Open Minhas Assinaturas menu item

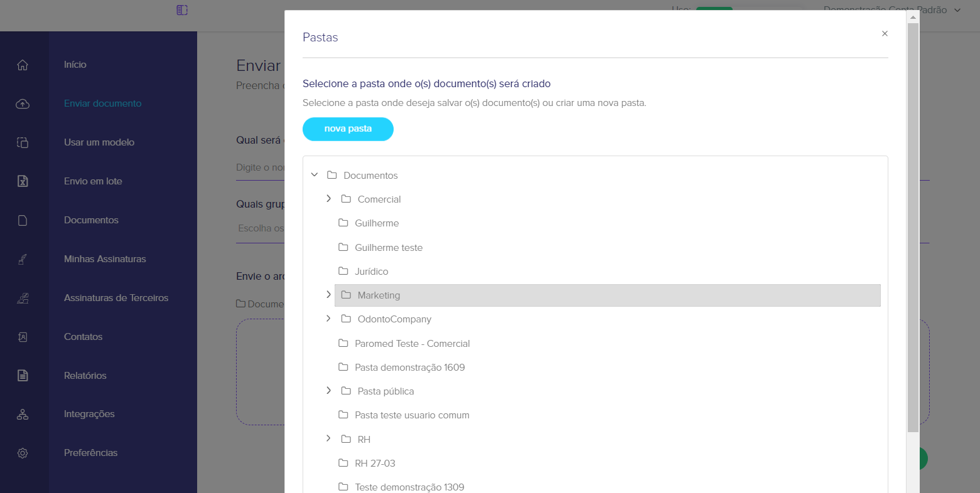tap(105, 259)
